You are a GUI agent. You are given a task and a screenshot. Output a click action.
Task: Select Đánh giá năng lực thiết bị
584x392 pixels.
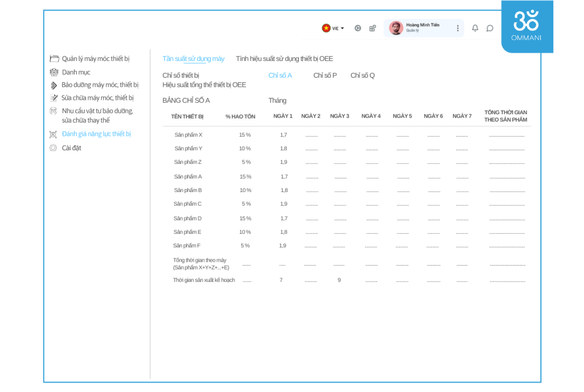coord(96,134)
